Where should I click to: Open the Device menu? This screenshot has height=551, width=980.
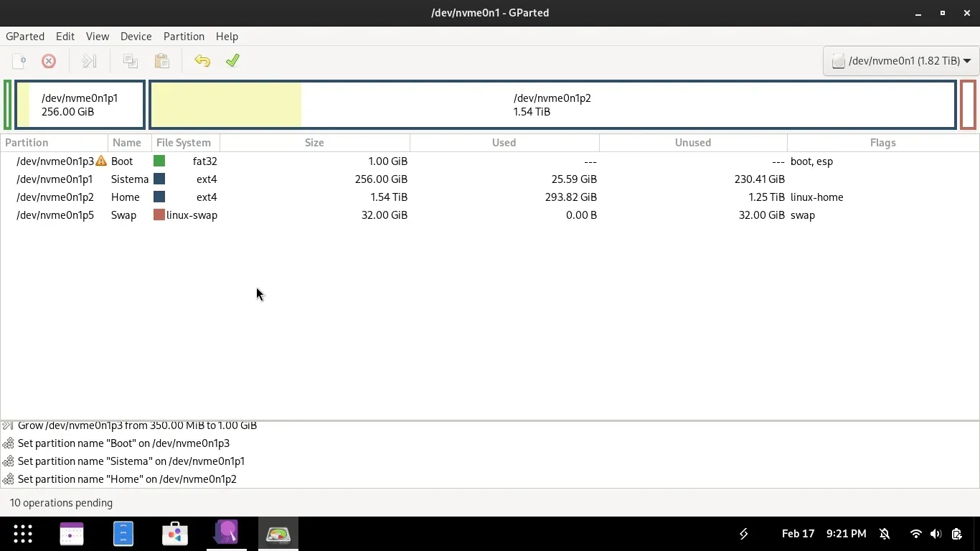[136, 37]
